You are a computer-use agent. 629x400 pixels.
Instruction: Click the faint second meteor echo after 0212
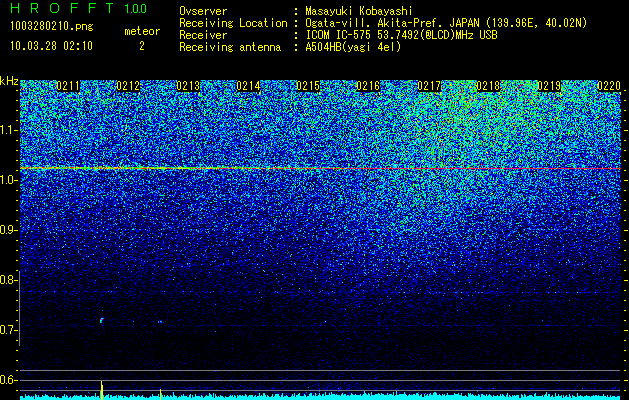point(160,321)
